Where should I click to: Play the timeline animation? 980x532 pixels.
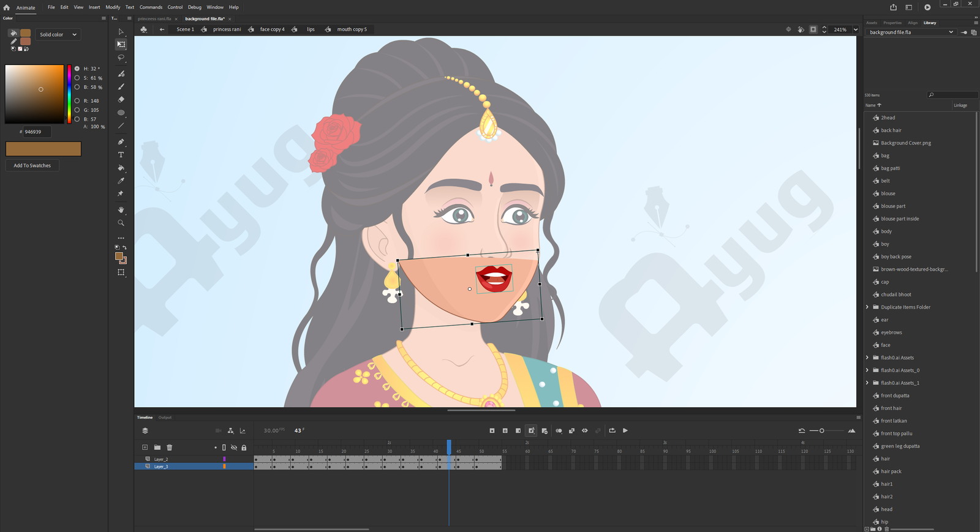pos(625,430)
